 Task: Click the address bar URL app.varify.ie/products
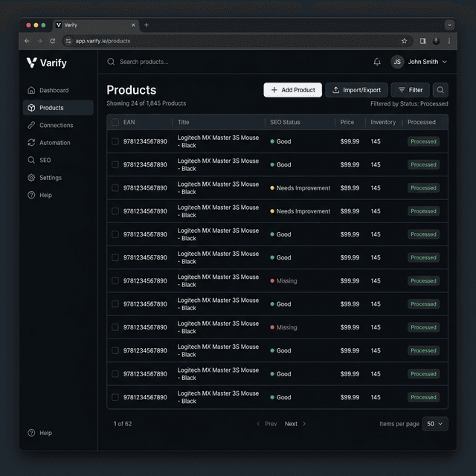click(x=103, y=41)
